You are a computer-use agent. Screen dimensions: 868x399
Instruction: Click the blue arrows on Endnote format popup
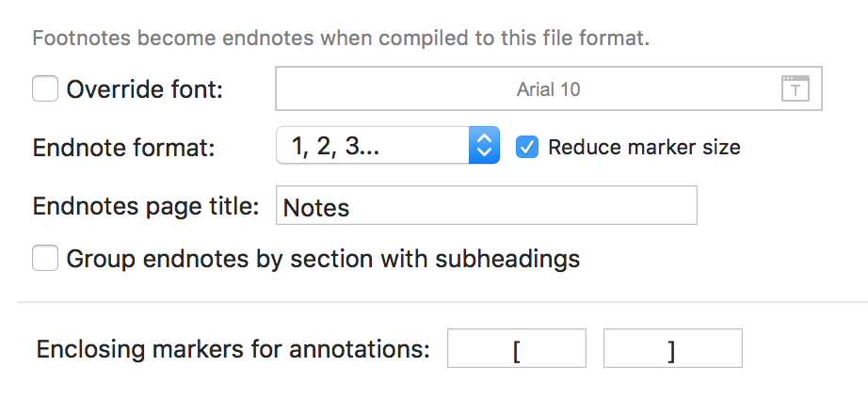coord(485,146)
